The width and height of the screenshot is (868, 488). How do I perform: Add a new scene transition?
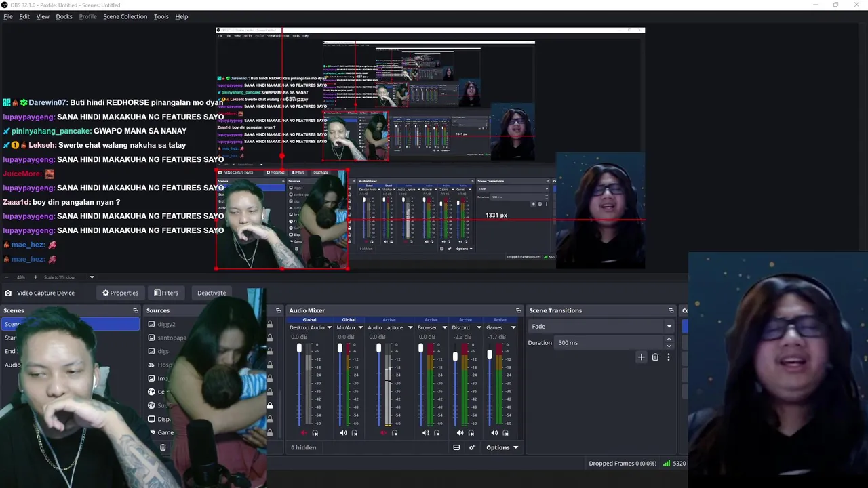tap(642, 357)
